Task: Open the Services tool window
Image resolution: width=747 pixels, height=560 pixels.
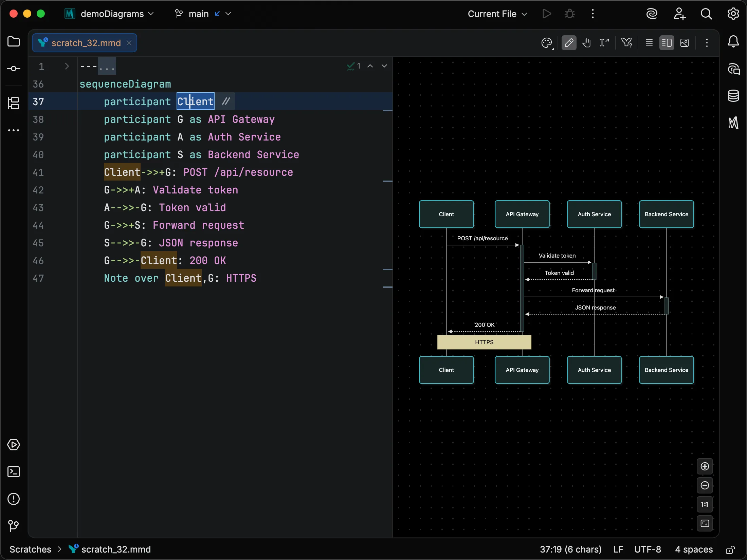Action: 14,445
